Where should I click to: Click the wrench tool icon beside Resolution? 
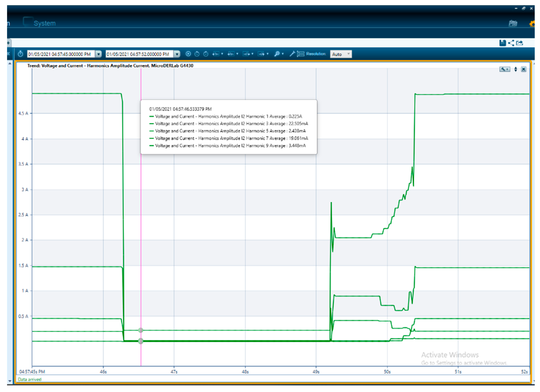click(292, 54)
